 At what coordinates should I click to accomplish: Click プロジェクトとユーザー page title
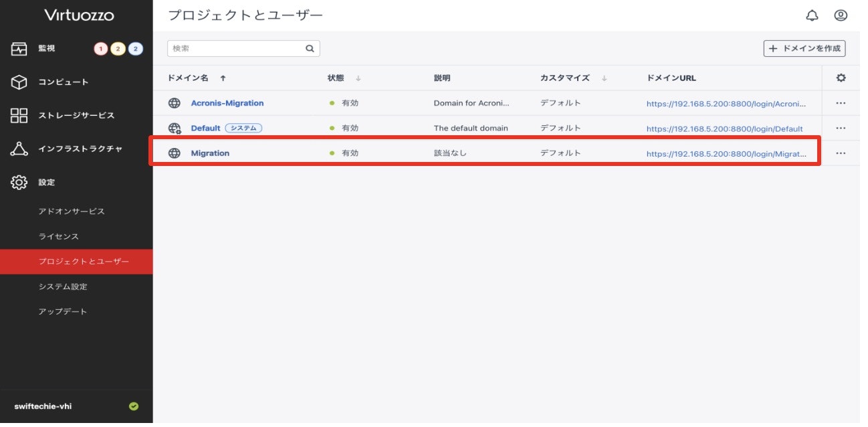(x=245, y=15)
